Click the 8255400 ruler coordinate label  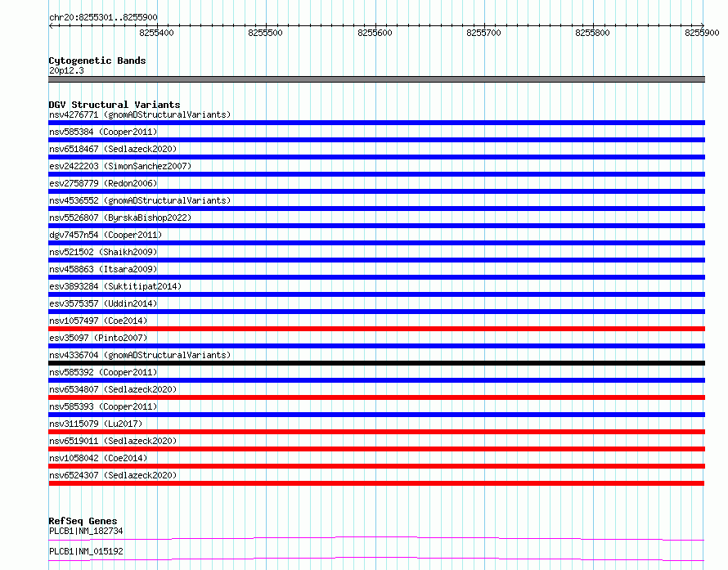click(156, 33)
